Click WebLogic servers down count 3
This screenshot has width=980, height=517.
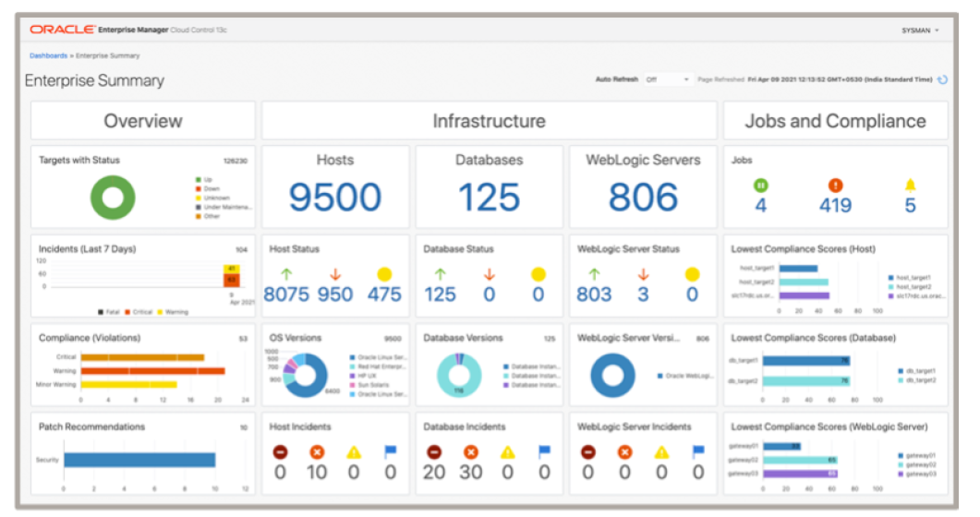643,295
